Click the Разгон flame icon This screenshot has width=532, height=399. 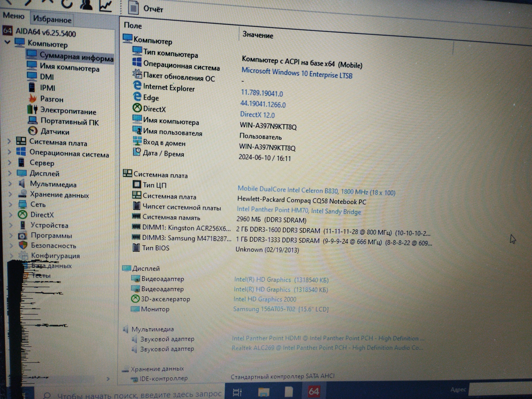[32, 98]
